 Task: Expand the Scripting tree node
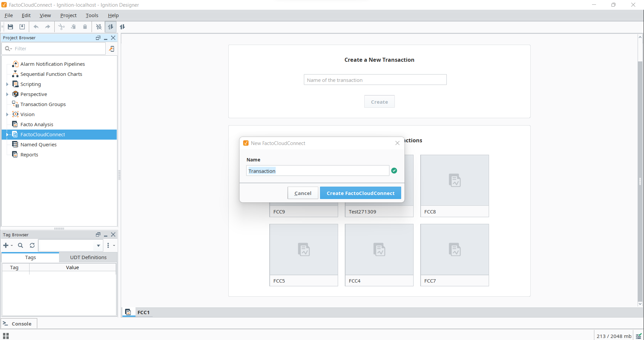point(7,84)
